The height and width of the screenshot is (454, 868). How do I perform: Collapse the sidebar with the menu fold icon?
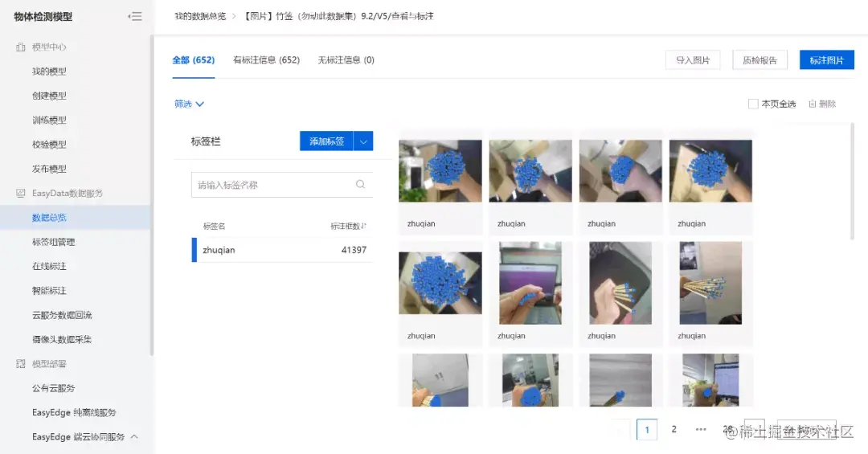click(x=134, y=17)
